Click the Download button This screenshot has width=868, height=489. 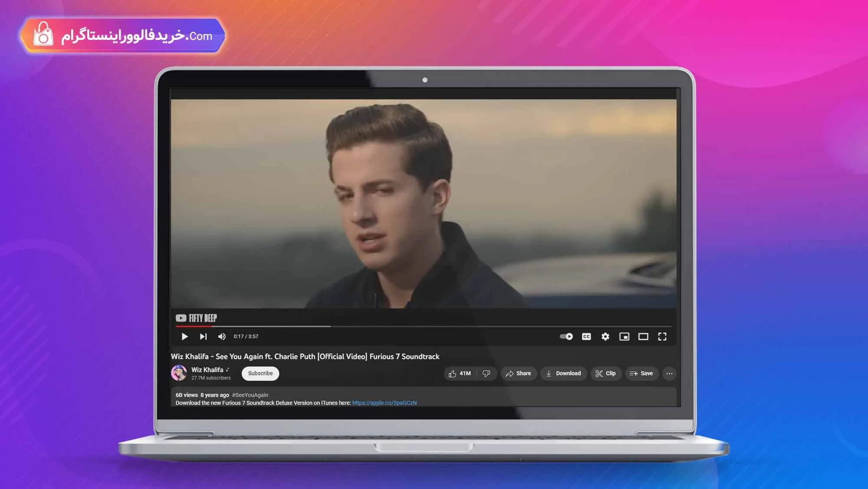[563, 374]
